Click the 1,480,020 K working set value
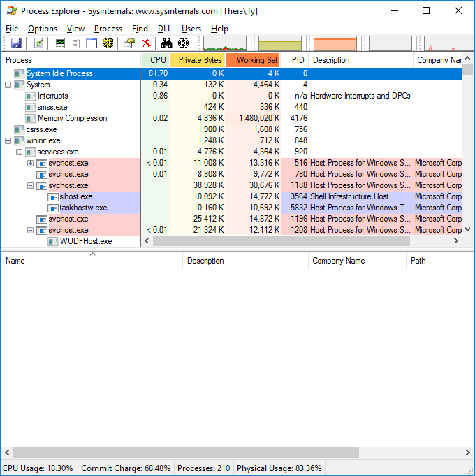The width and height of the screenshot is (475, 476). point(259,118)
